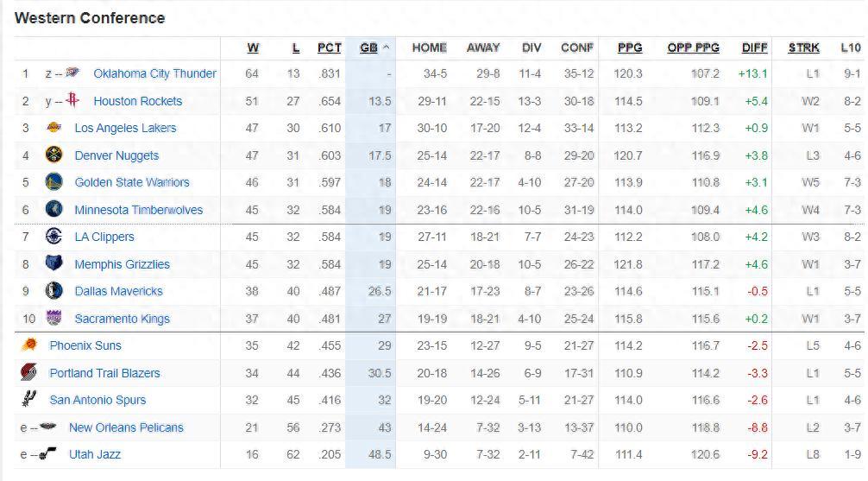
Task: Open the New Orleans Pelicans link
Action: click(126, 427)
